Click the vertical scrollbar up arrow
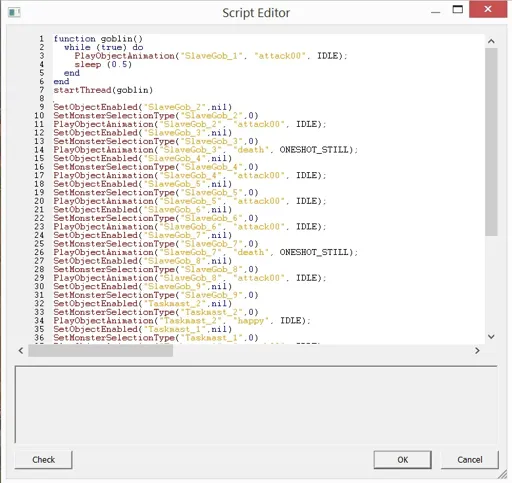The height and width of the screenshot is (483, 512). [491, 41]
